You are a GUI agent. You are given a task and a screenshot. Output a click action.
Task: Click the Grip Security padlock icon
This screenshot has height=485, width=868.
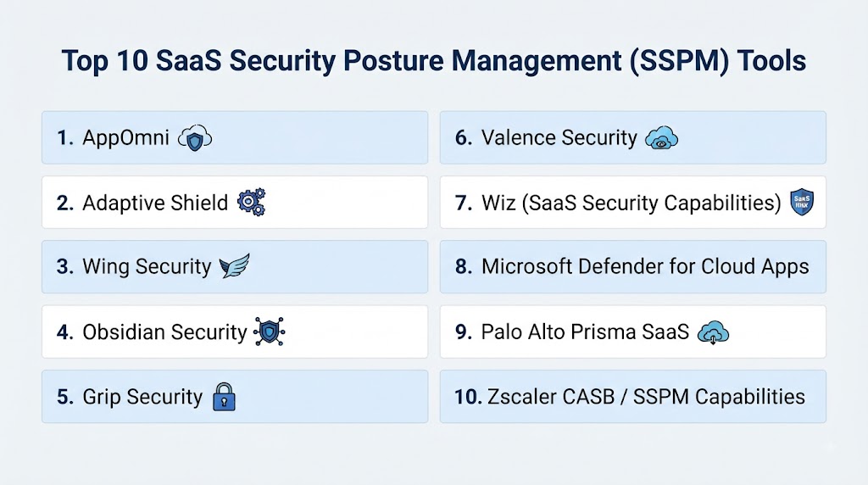(x=224, y=397)
